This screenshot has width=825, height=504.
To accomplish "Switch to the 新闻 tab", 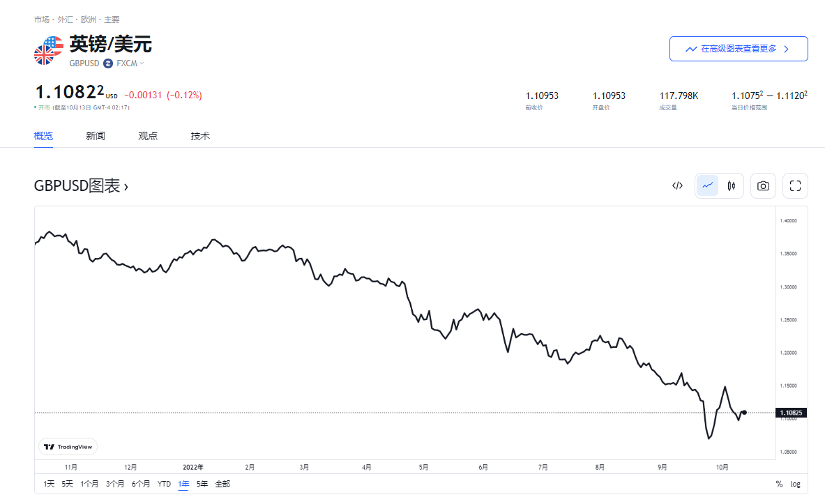I will pos(96,136).
